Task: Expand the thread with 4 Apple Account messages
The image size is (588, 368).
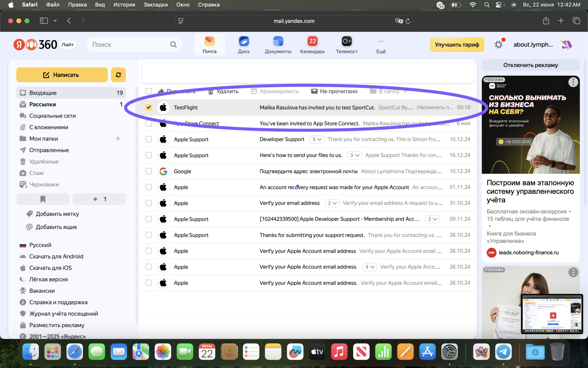Action: click(370, 267)
